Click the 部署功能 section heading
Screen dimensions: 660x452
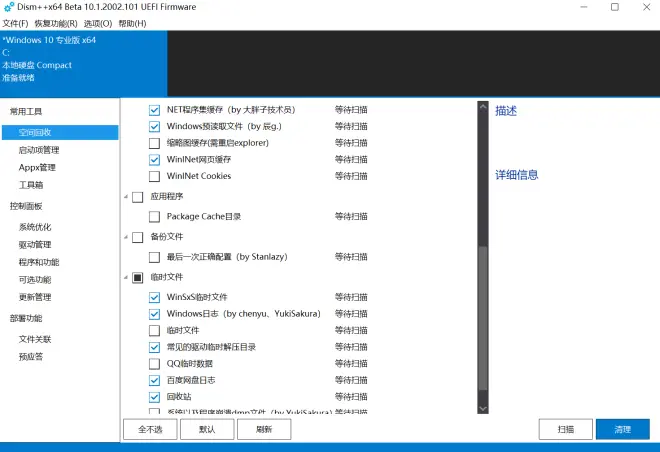pos(26,318)
